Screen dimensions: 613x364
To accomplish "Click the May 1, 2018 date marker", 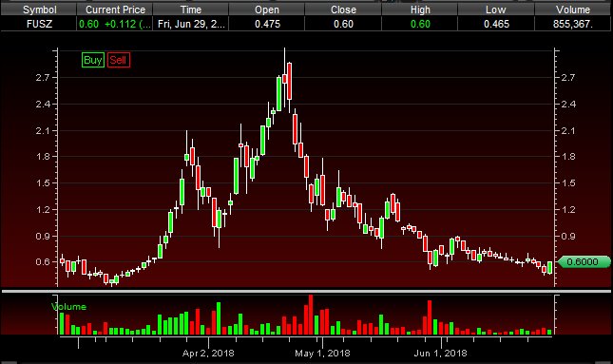I will coord(322,353).
